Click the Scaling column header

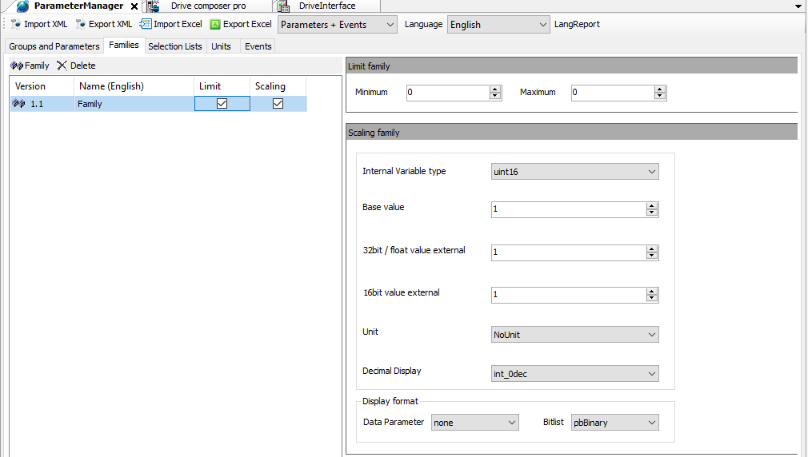click(278, 86)
